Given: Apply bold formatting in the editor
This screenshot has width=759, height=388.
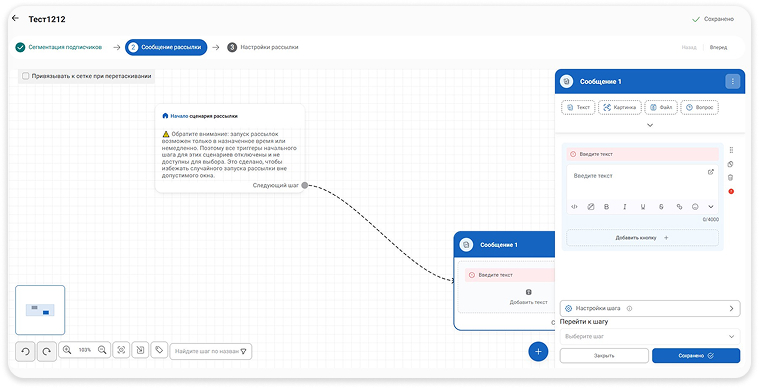Looking at the screenshot, I should pyautogui.click(x=607, y=207).
